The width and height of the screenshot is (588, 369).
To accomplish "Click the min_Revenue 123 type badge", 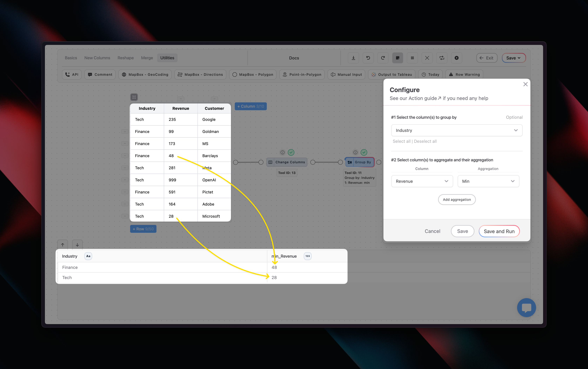I will click(308, 256).
